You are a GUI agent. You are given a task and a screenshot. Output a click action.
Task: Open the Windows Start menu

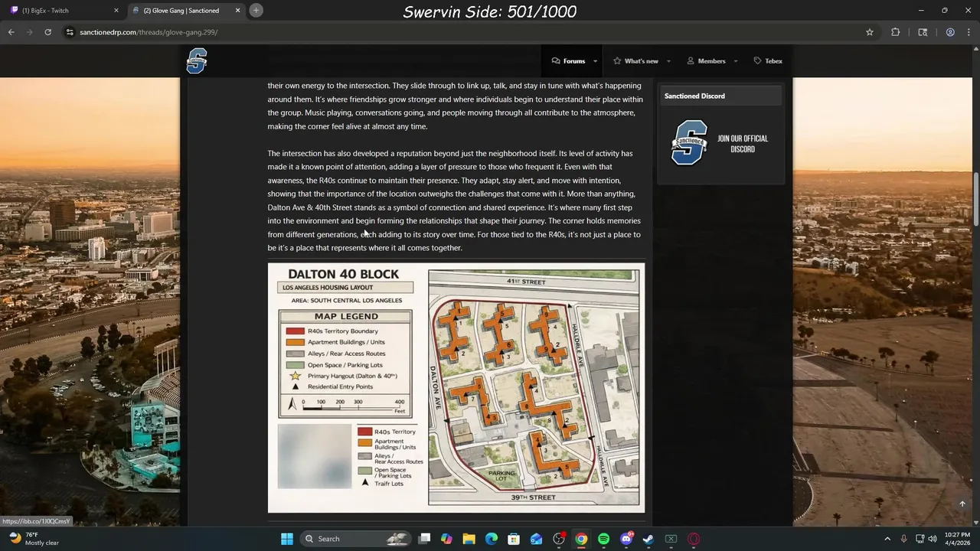coord(287,539)
